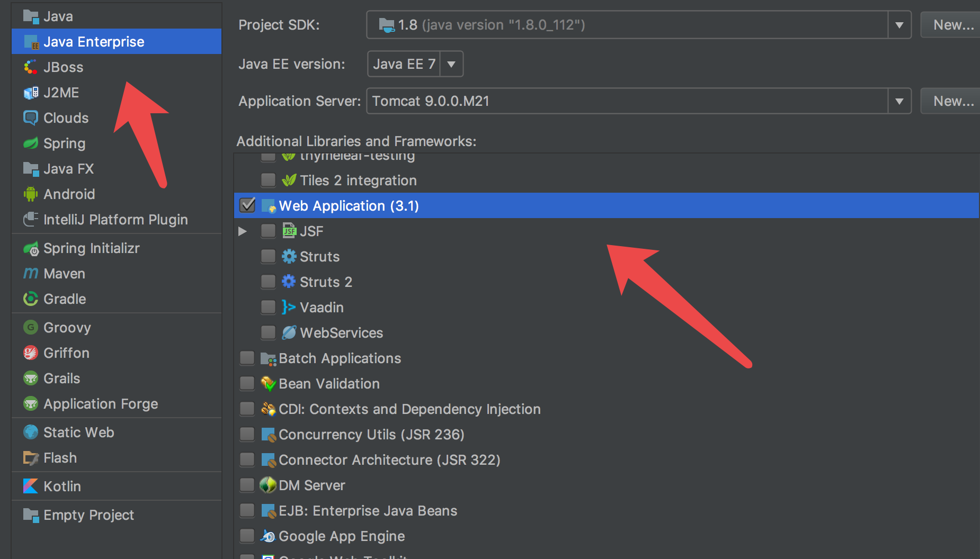980x559 pixels.
Task: Check the EJB: Enterprise Java Beans checkbox
Action: click(247, 510)
